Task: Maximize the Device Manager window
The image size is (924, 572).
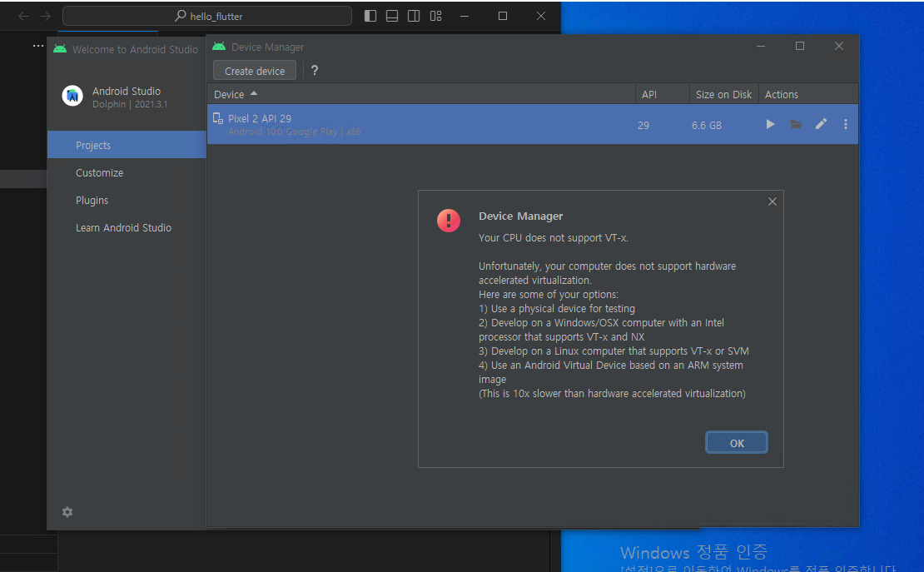Action: pos(800,46)
